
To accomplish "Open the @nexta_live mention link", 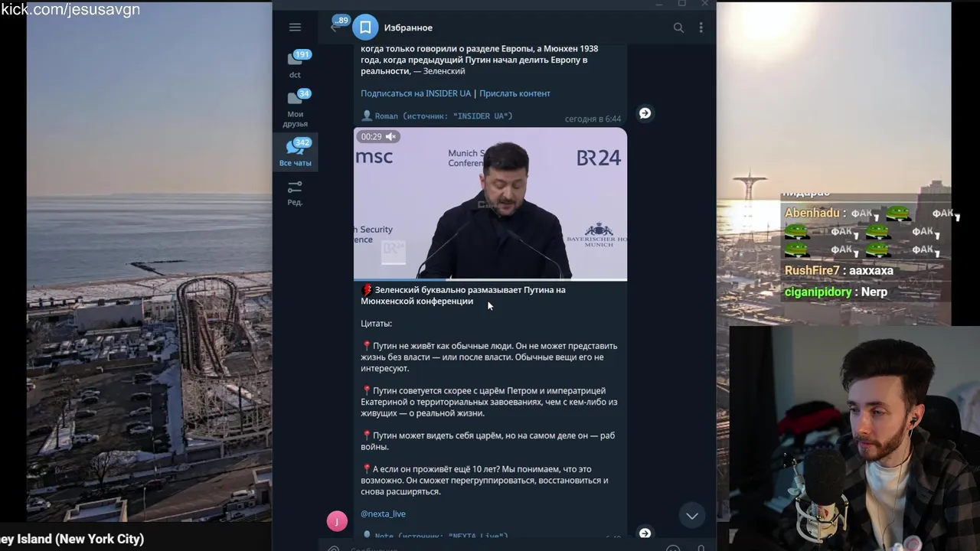I will click(x=383, y=514).
